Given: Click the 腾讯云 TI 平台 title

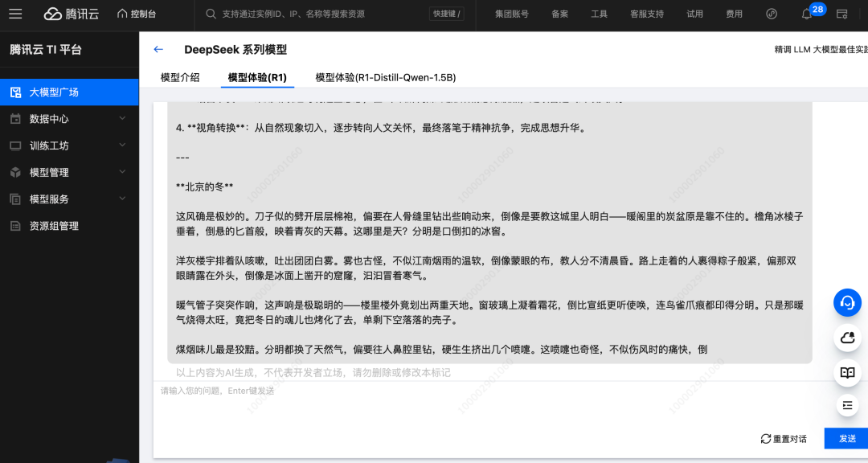Looking at the screenshot, I should pos(45,49).
